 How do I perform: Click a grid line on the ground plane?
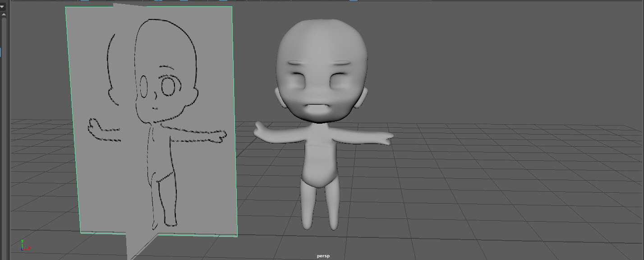[x=496, y=181]
